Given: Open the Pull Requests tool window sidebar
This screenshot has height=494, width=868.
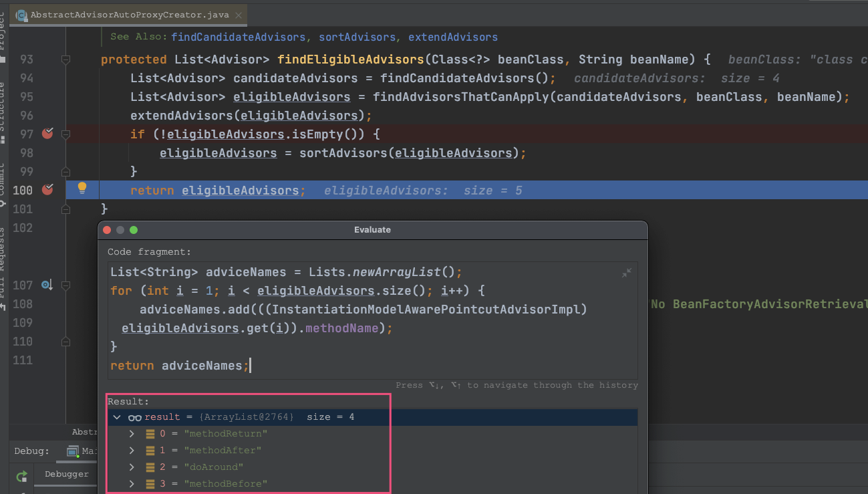Looking at the screenshot, I should click(x=4, y=267).
